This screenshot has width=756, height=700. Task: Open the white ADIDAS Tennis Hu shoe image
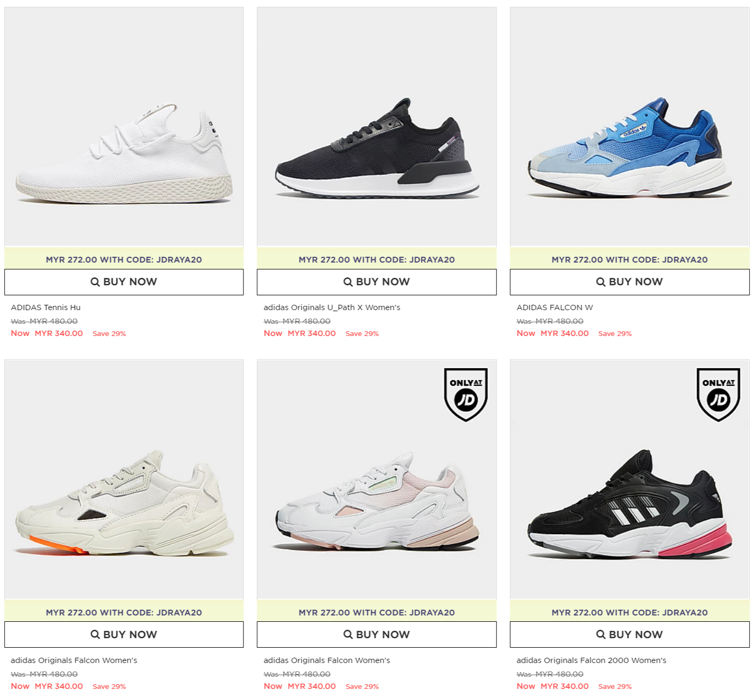pyautogui.click(x=124, y=127)
